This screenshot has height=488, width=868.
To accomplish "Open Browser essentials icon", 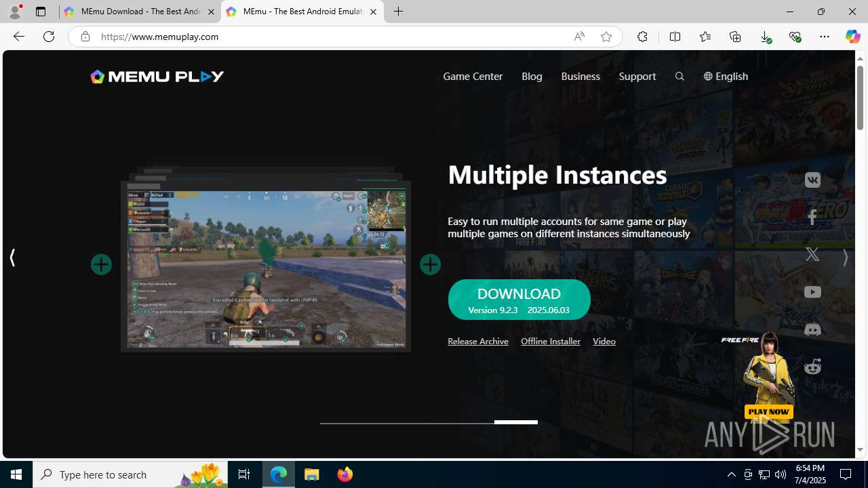I will pos(795,37).
